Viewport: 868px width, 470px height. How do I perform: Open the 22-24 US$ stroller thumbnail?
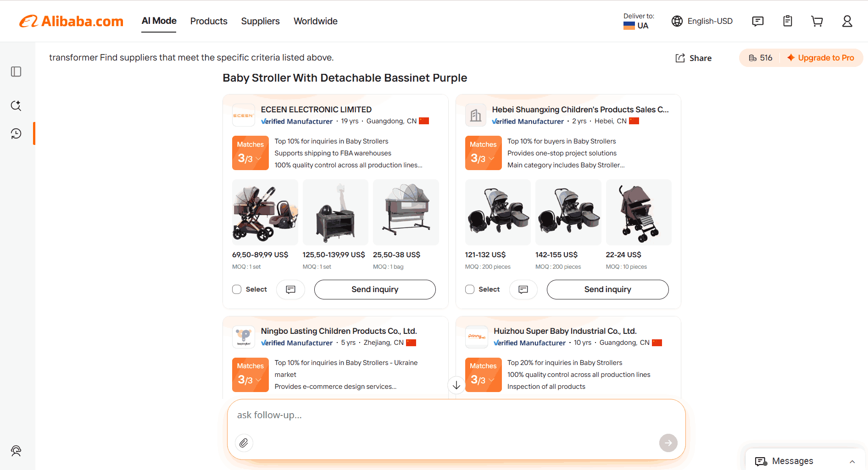[639, 212]
